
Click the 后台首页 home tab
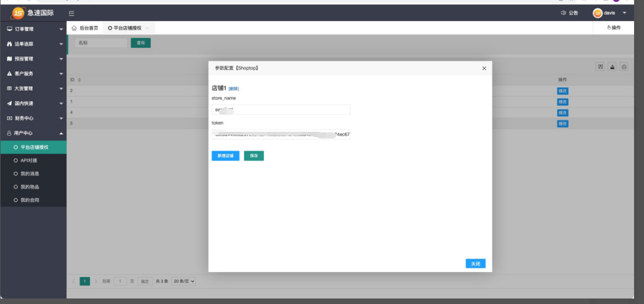pyautogui.click(x=85, y=28)
